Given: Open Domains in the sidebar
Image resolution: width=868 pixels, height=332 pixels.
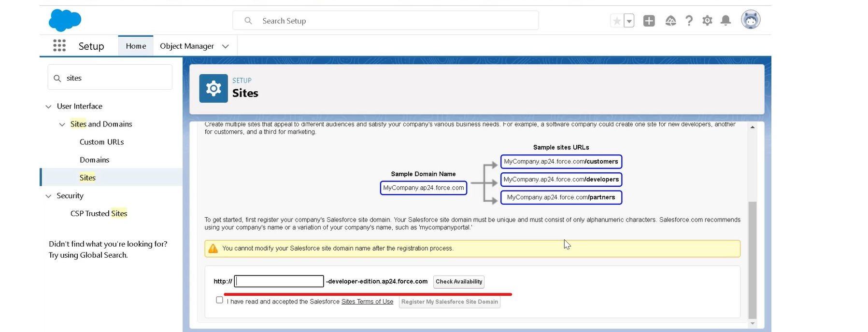Looking at the screenshot, I should pos(95,160).
